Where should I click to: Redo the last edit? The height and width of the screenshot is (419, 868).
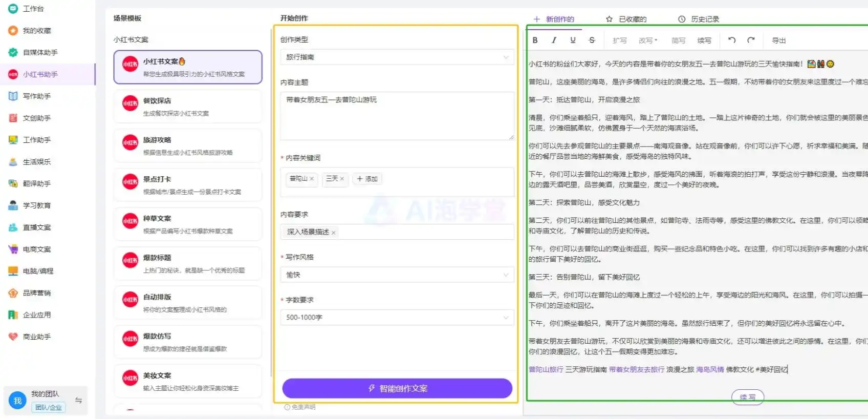[751, 40]
